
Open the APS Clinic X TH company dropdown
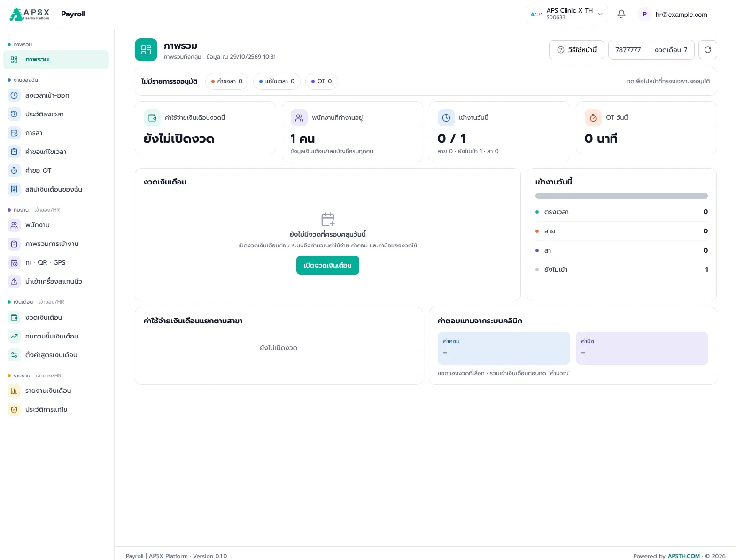pyautogui.click(x=566, y=14)
